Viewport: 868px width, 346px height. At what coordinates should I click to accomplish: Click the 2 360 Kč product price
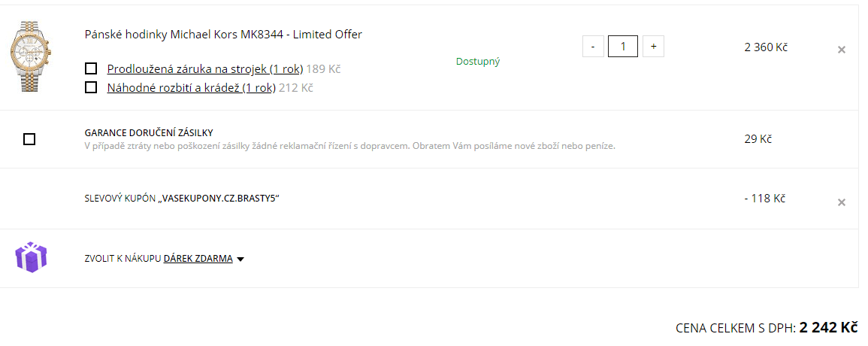point(766,47)
